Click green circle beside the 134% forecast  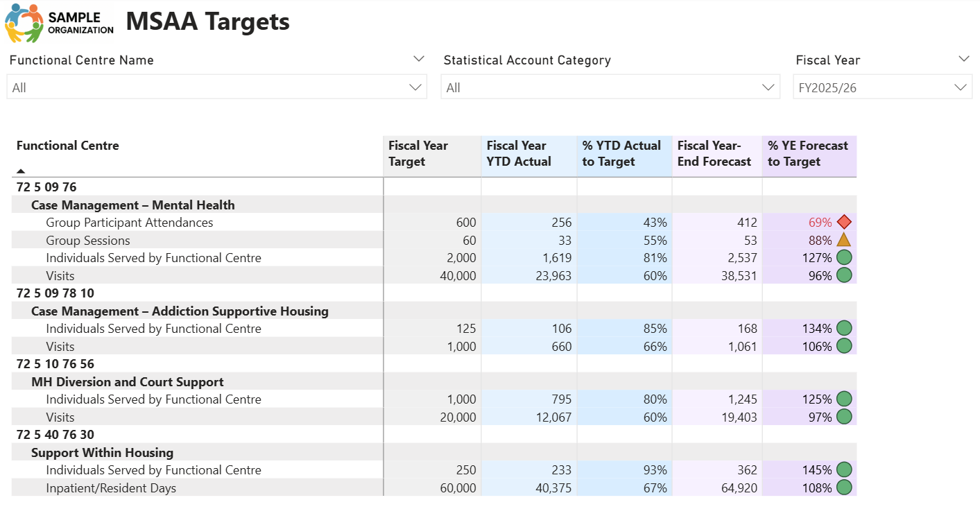click(843, 329)
